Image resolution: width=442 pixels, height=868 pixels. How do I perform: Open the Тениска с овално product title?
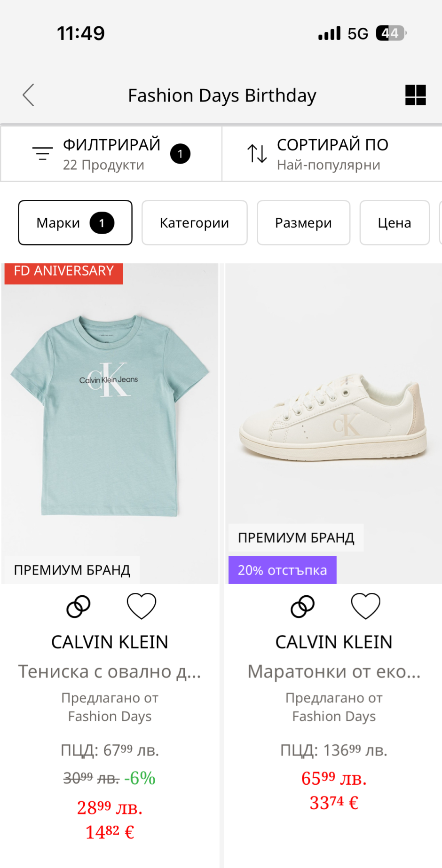tap(110, 672)
